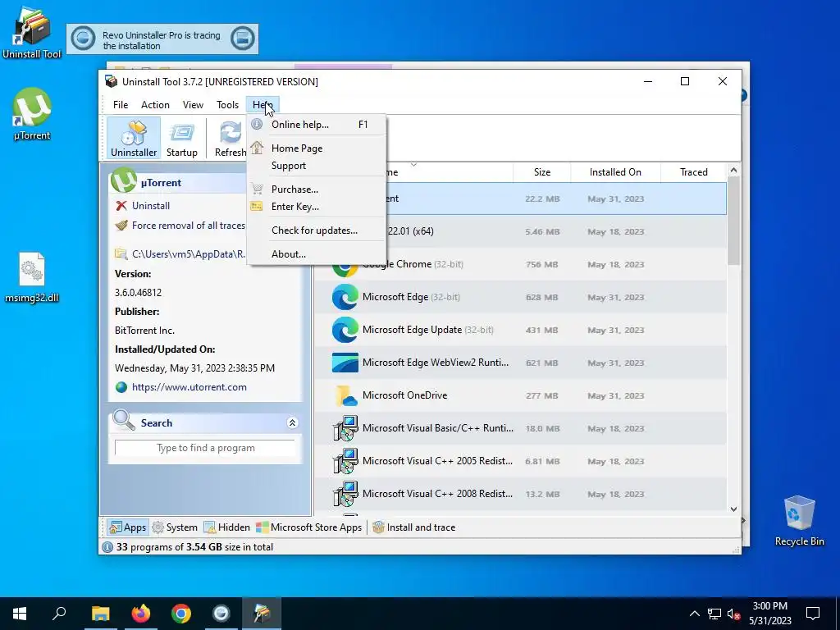Open the utorrent.com website link
This screenshot has width=840, height=630.
click(189, 387)
